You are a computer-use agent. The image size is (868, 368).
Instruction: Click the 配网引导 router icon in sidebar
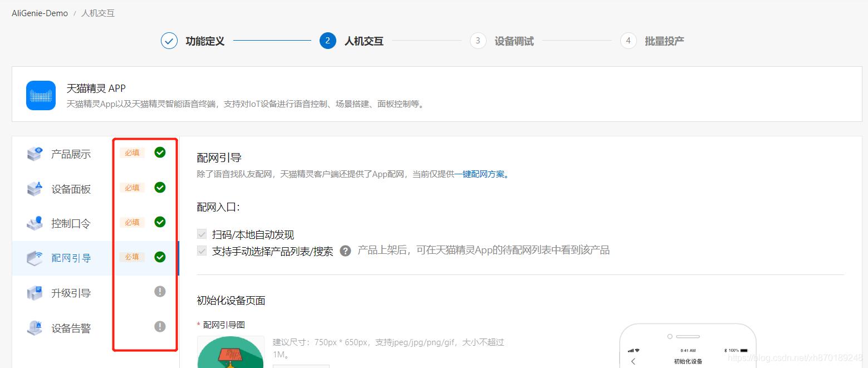[35, 258]
